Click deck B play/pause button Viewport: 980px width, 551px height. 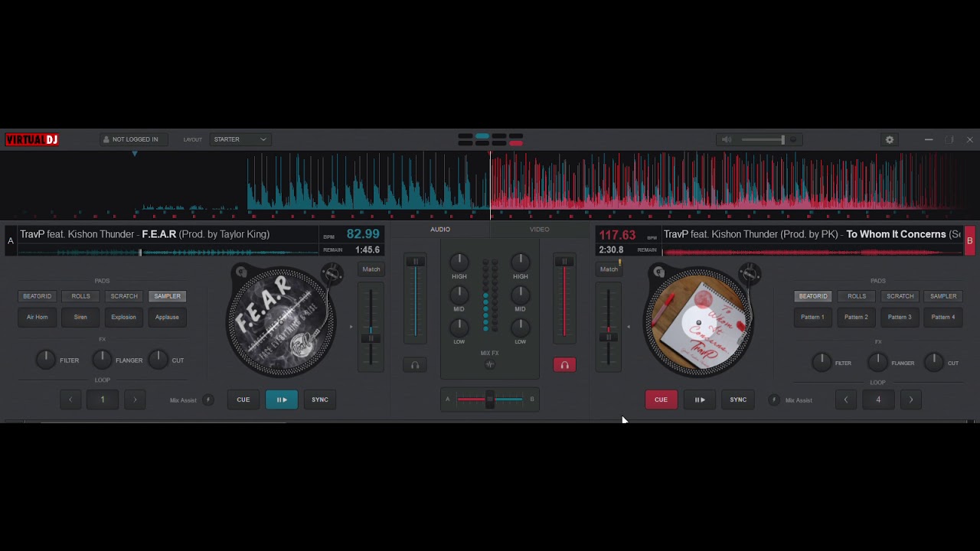point(700,399)
